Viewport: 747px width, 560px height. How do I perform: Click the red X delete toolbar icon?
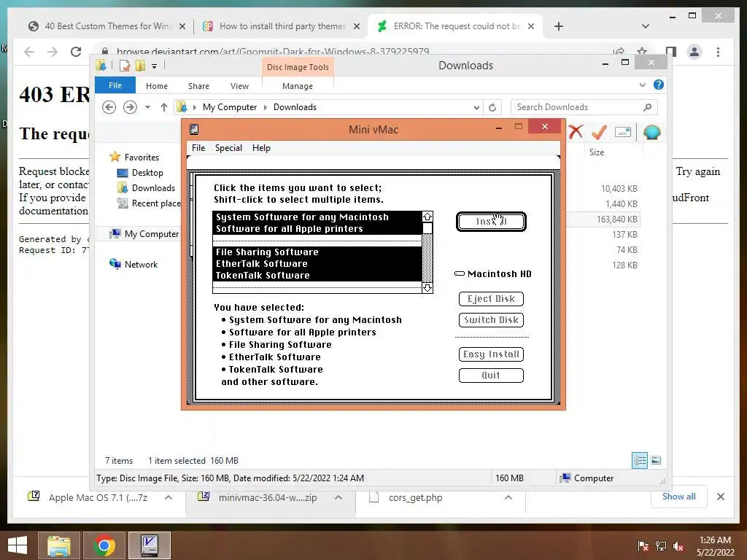pos(576,131)
